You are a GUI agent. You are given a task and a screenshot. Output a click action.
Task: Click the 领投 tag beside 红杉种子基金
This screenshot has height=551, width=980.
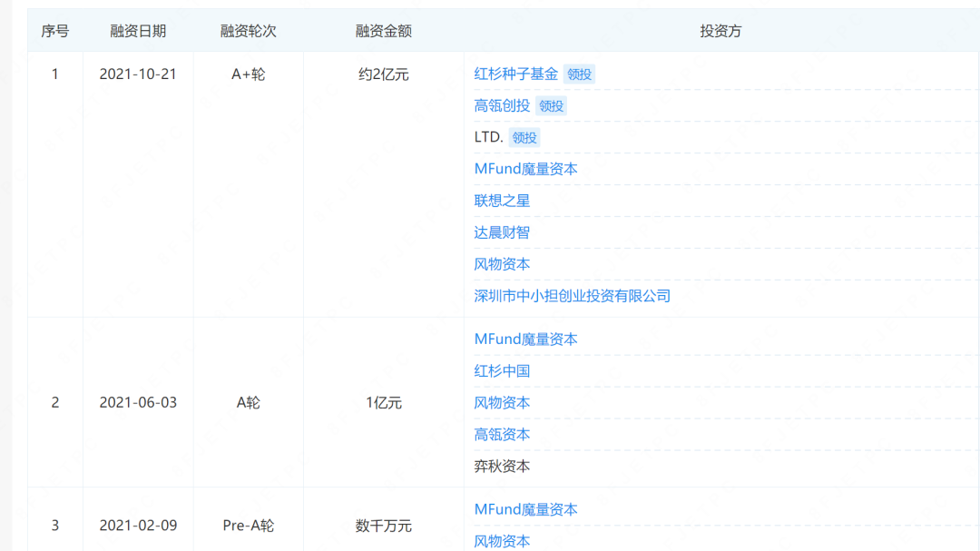tap(579, 74)
